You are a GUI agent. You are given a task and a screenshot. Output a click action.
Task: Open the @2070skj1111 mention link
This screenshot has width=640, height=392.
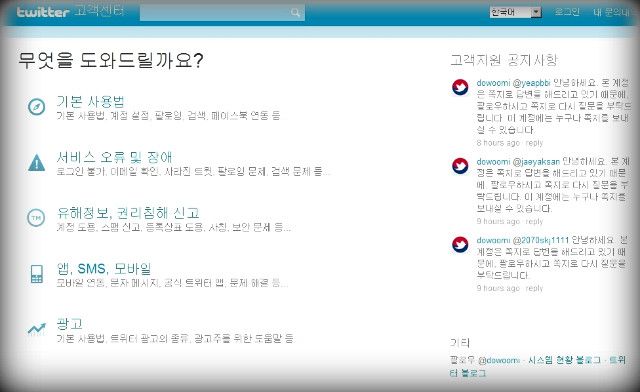(540, 240)
